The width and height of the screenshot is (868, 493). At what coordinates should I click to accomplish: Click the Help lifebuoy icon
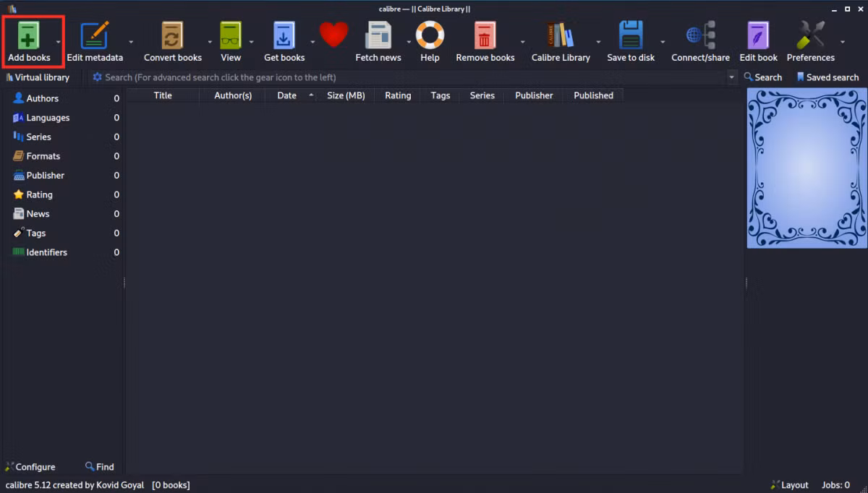pos(430,35)
